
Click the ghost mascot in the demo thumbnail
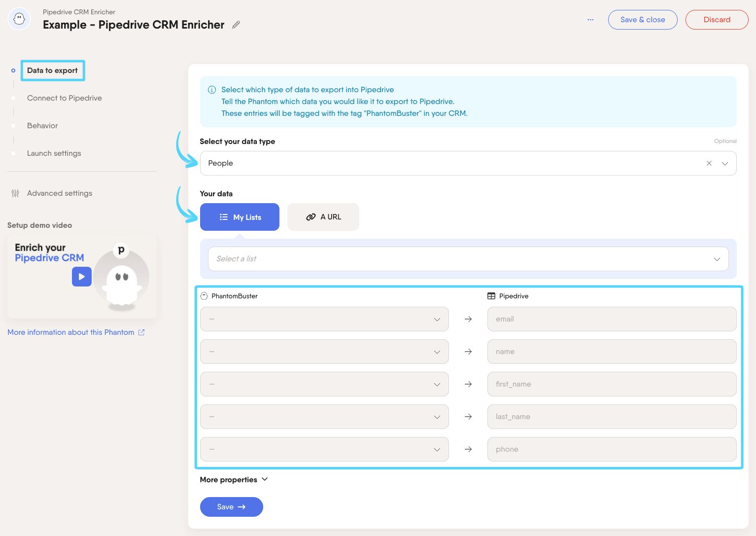coord(122,285)
